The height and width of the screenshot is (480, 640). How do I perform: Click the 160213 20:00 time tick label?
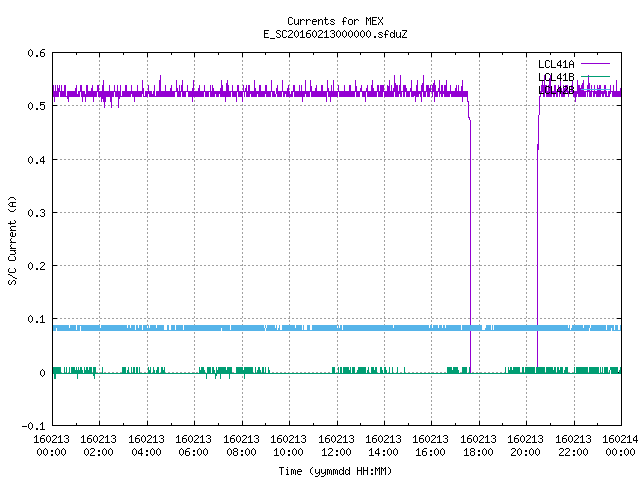(x=525, y=445)
